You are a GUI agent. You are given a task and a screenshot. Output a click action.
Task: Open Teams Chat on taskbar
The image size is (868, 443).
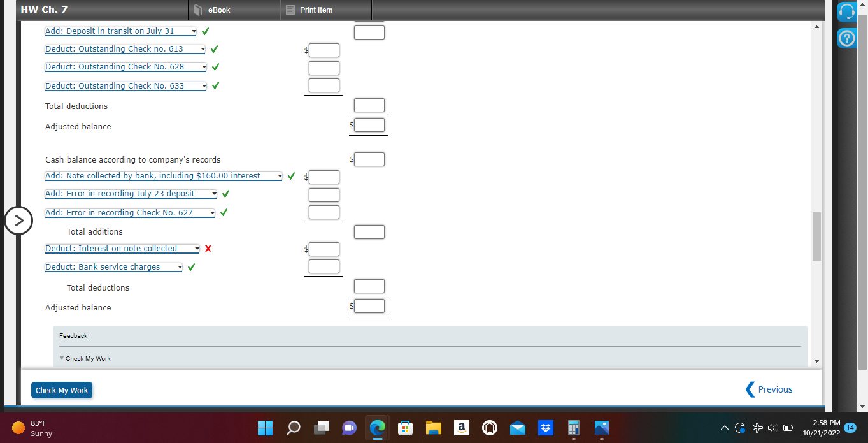[x=350, y=428]
